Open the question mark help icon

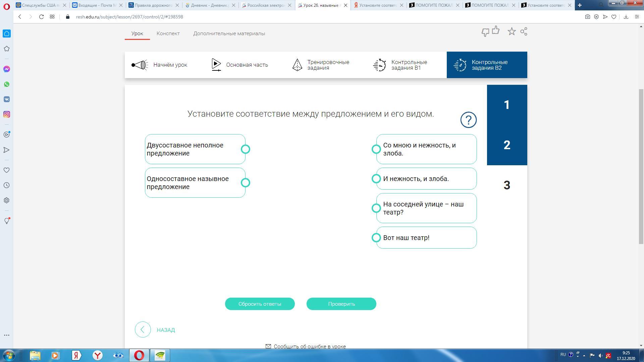click(x=468, y=120)
